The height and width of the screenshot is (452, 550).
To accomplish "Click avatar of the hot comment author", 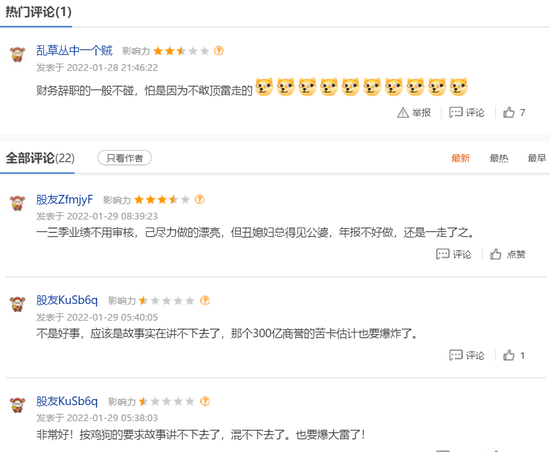I will point(18,54).
